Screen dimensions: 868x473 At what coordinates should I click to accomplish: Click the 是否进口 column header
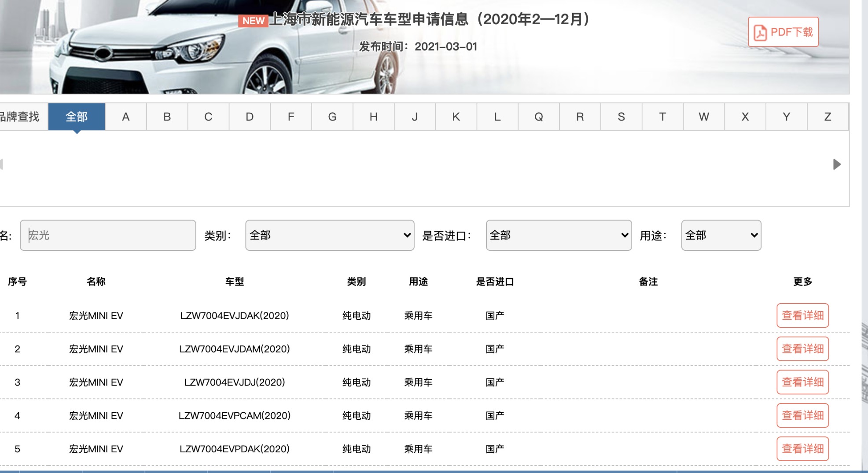pos(495,282)
